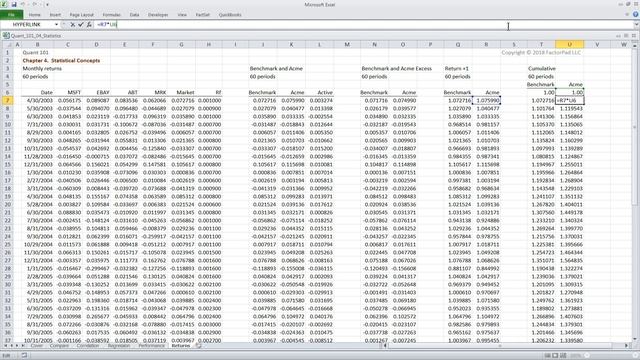The width and height of the screenshot is (640, 360).
Task: Click the Save icon in Quick Access Toolbar
Action: [14, 4]
